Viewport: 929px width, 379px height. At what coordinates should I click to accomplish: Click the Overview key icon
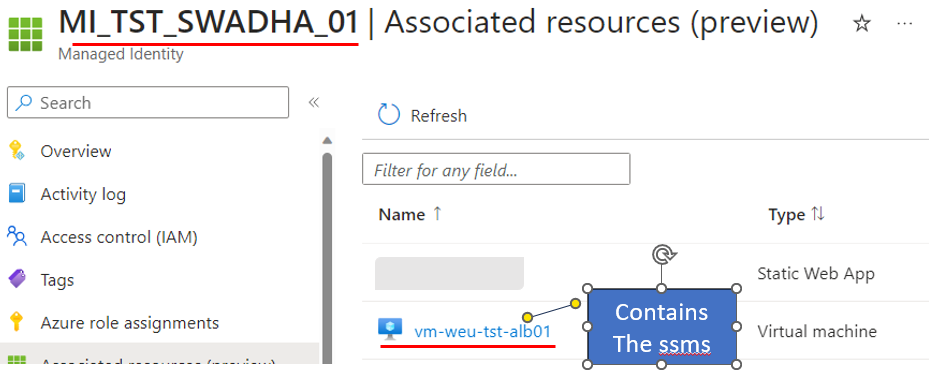click(x=17, y=150)
